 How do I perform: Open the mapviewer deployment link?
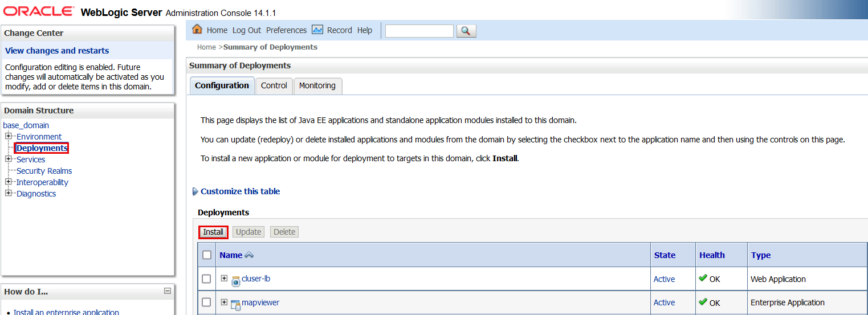coord(260,302)
